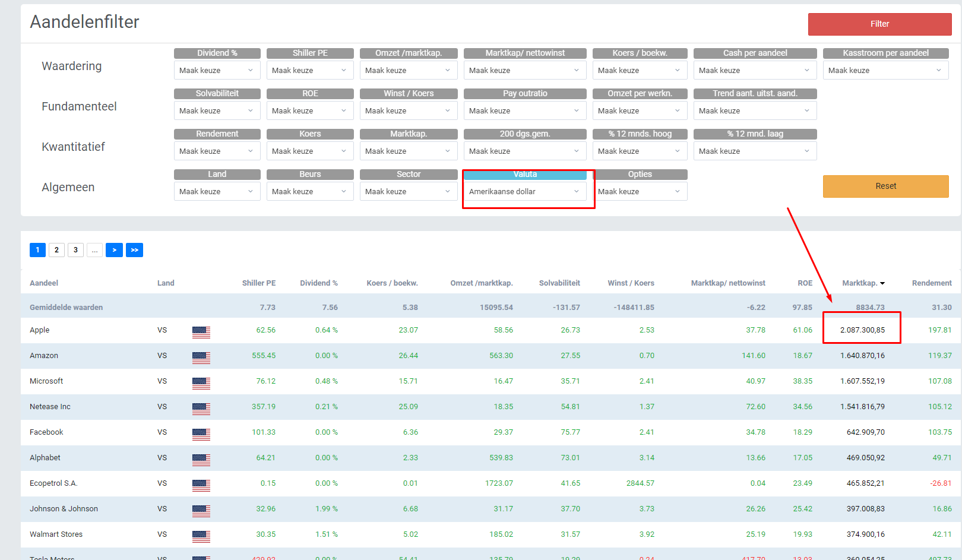Expand the Dividend % dropdown
962x560 pixels.
click(217, 70)
